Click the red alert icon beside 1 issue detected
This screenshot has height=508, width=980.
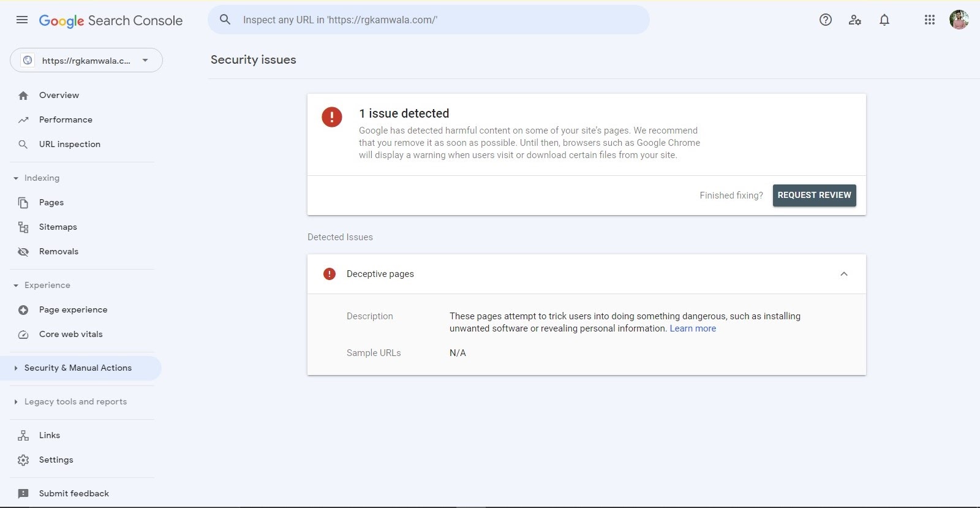click(x=332, y=116)
